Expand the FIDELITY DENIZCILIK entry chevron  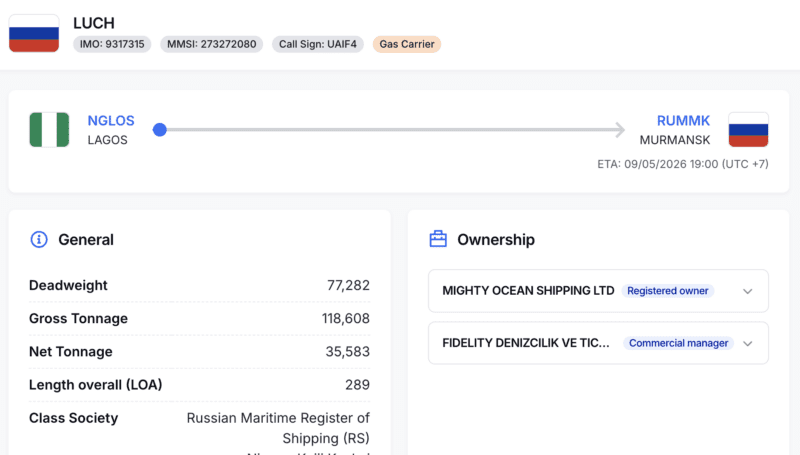(747, 343)
